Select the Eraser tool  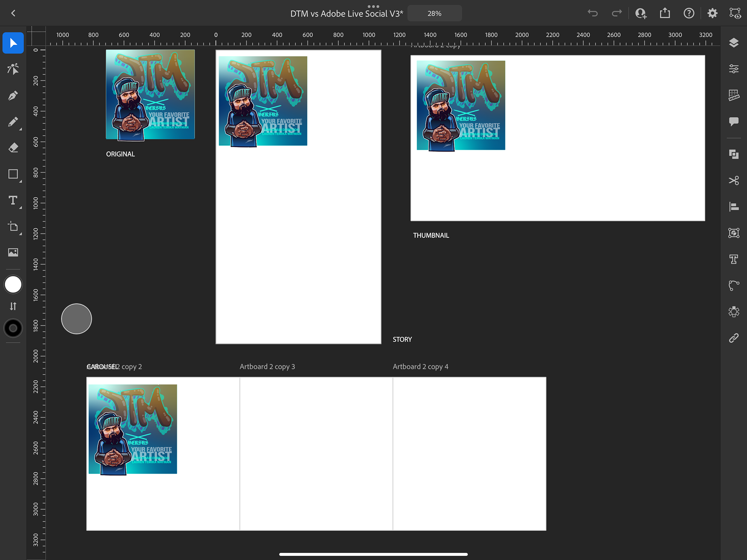pos(13,148)
